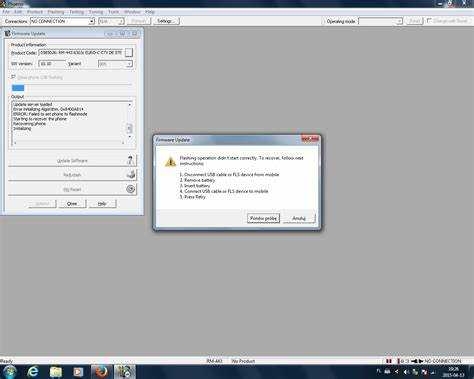
Task: Click the round icon on the third action button
Action: tap(131, 189)
